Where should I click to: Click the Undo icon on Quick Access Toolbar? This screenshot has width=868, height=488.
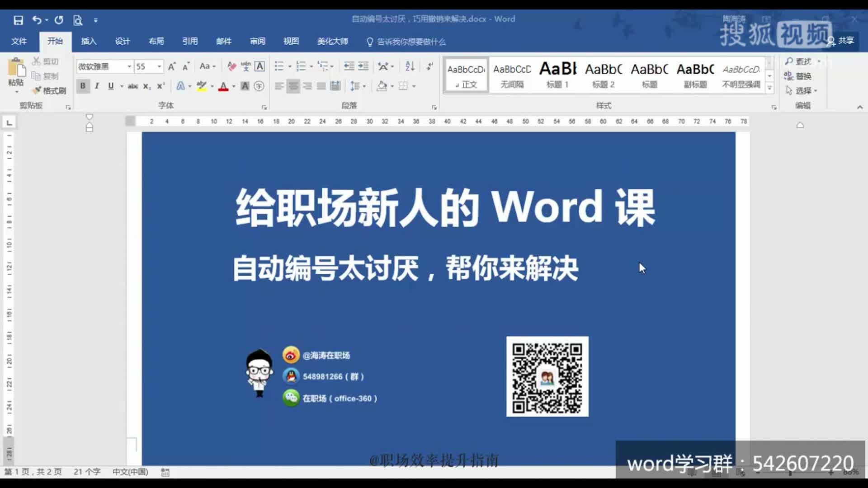pyautogui.click(x=37, y=20)
